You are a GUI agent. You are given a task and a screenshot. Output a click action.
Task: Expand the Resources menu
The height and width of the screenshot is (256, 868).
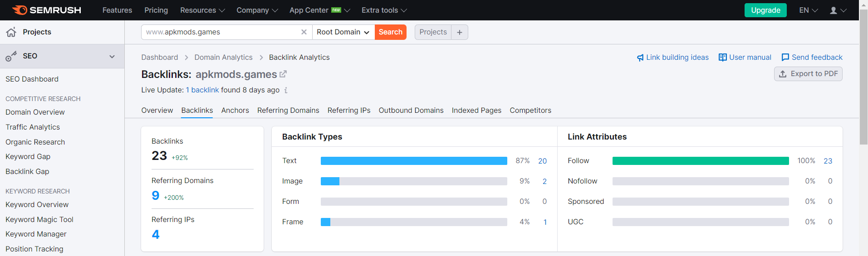202,10
